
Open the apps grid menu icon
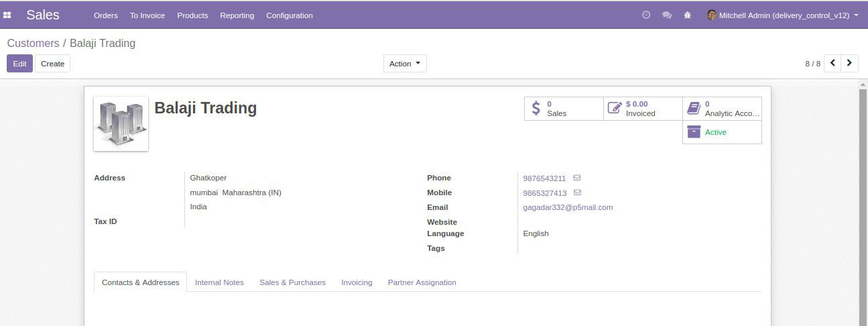click(7, 15)
